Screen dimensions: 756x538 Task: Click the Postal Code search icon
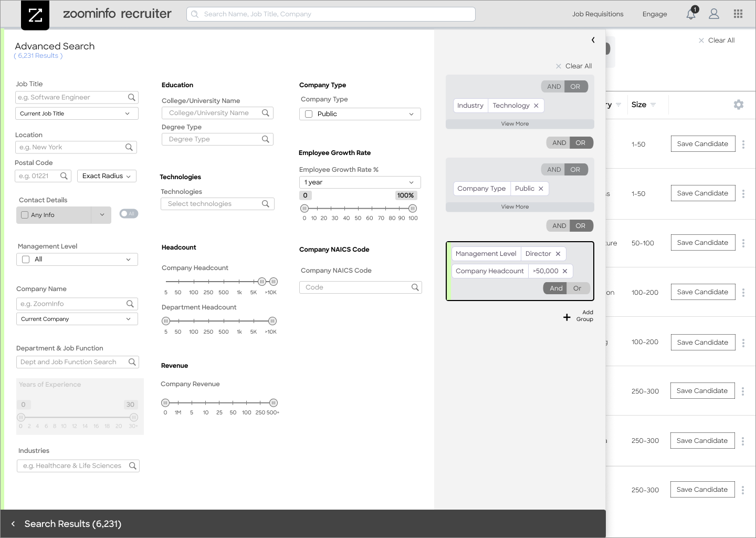64,176
